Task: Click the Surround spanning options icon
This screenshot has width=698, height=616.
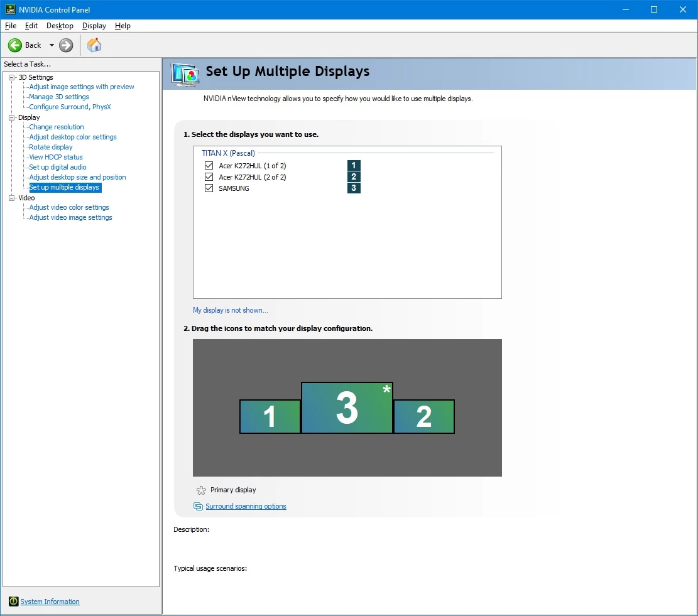Action: (198, 506)
